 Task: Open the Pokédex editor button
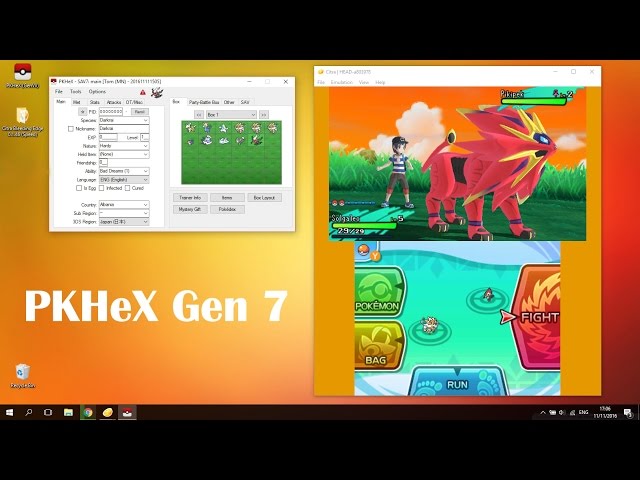pyautogui.click(x=227, y=209)
